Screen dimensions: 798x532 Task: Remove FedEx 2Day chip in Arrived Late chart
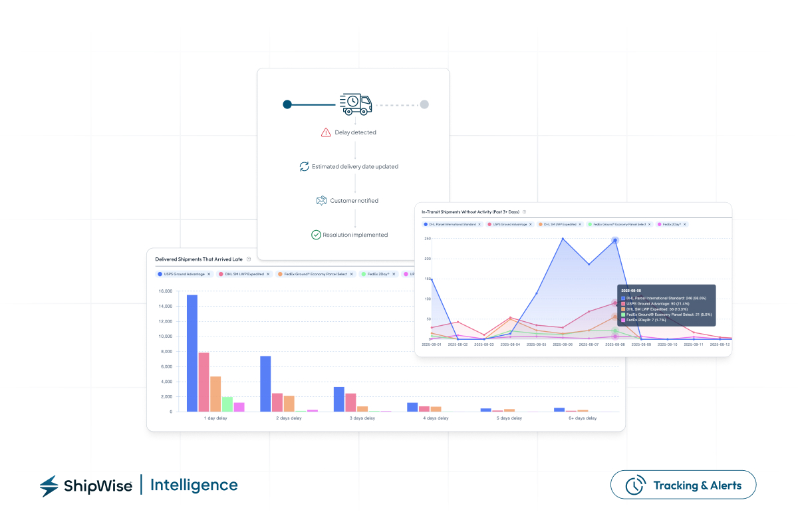tap(394, 274)
